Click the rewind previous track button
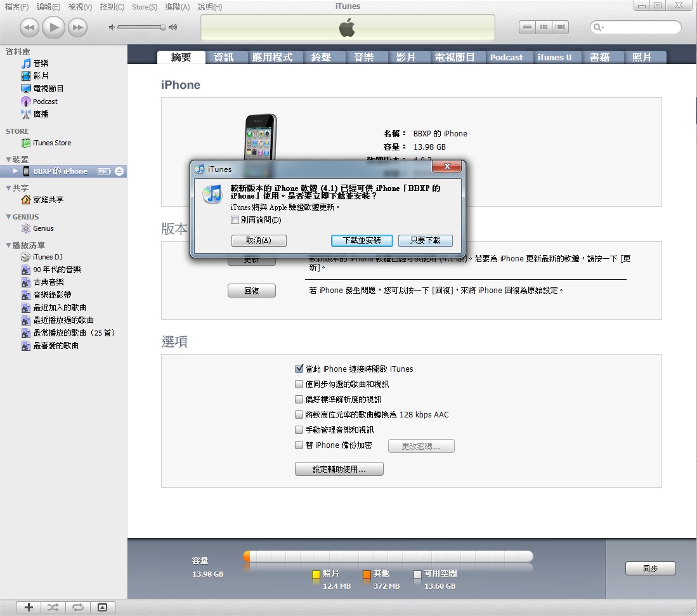 click(x=29, y=27)
